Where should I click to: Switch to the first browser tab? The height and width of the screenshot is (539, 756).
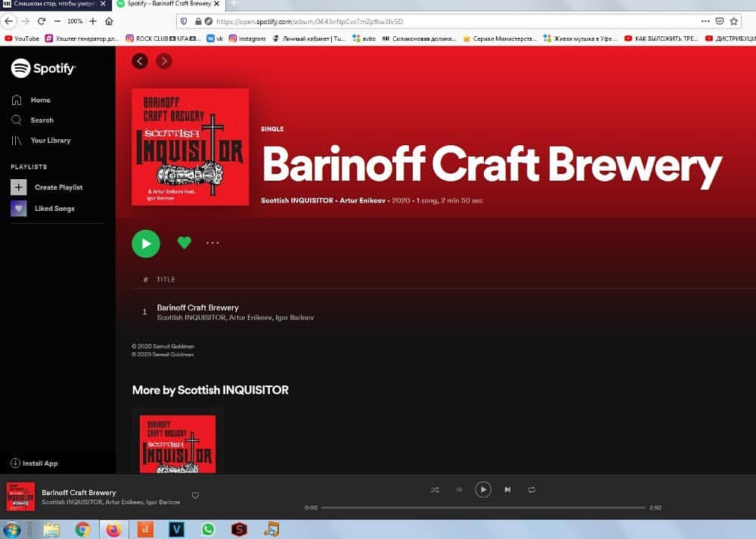[x=55, y=5]
